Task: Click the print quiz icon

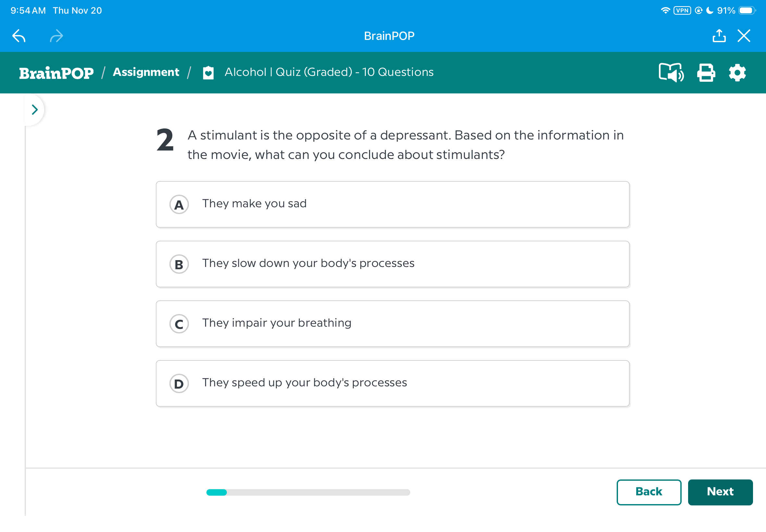Action: (x=706, y=72)
